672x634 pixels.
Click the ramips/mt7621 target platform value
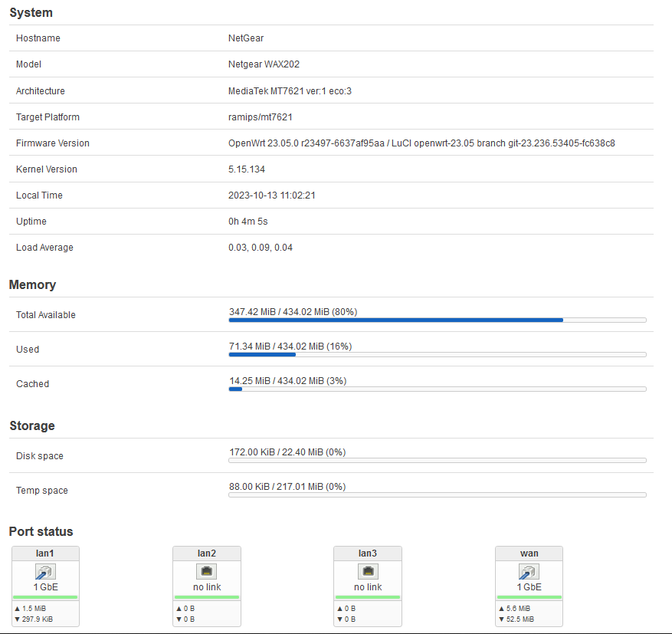pos(261,117)
